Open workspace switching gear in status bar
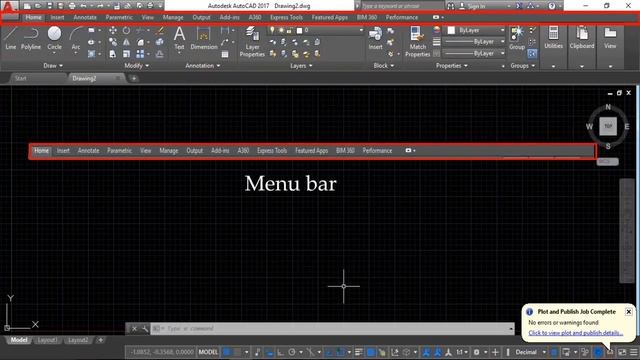This screenshot has width=640, height=360. coord(476,352)
